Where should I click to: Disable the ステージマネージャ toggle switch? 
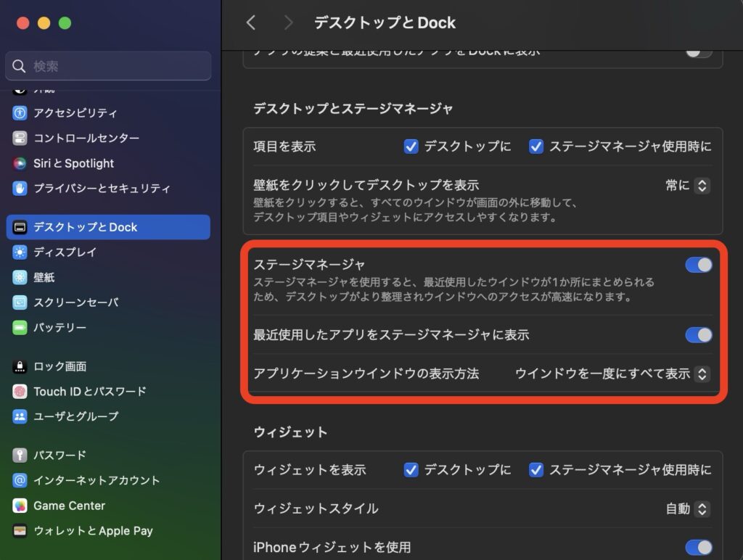698,265
